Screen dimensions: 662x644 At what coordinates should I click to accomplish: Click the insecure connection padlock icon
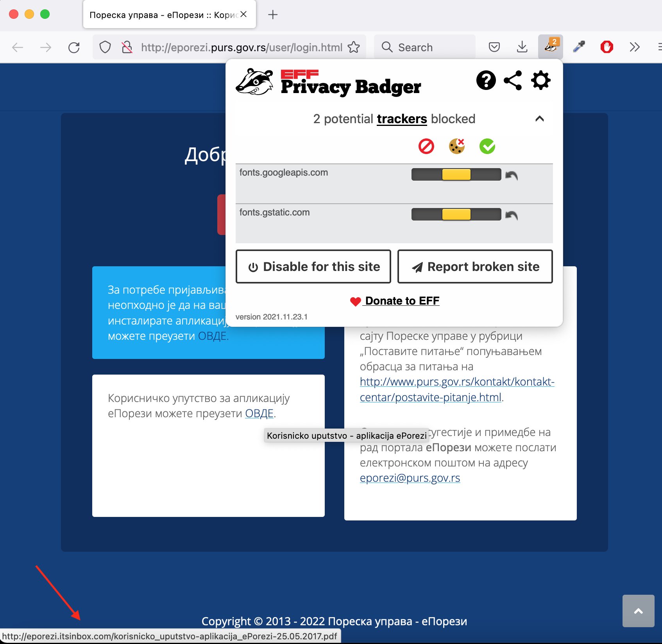pyautogui.click(x=127, y=47)
